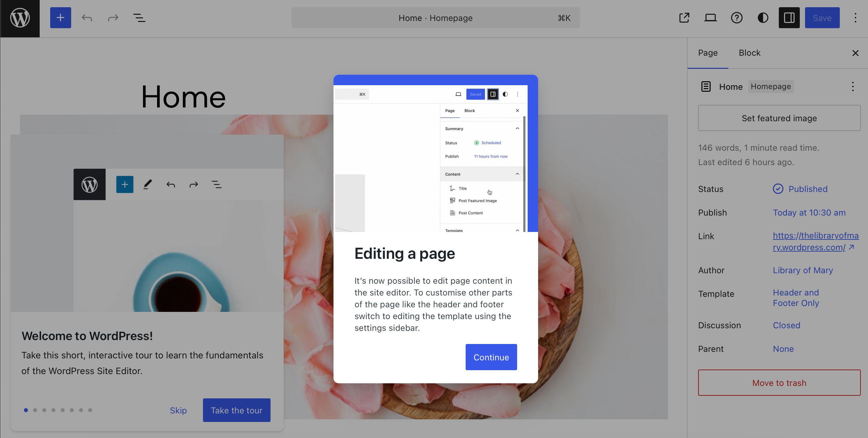Click the redo arrow in tour image
The image size is (868, 438).
(193, 184)
